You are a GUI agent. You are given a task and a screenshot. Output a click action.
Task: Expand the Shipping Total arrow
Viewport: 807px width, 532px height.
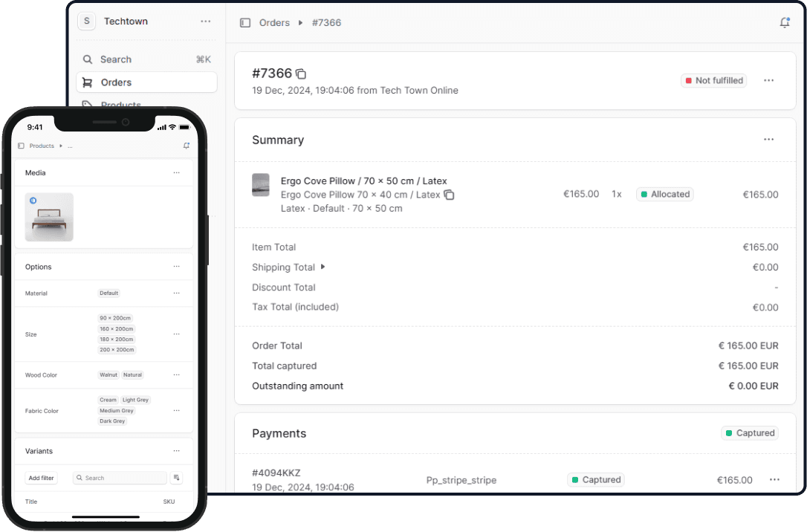click(323, 267)
